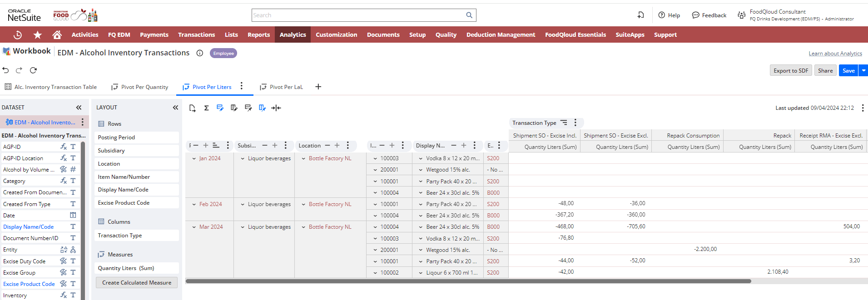Add a new workbook tab
This screenshot has height=300, width=868.
[x=318, y=87]
